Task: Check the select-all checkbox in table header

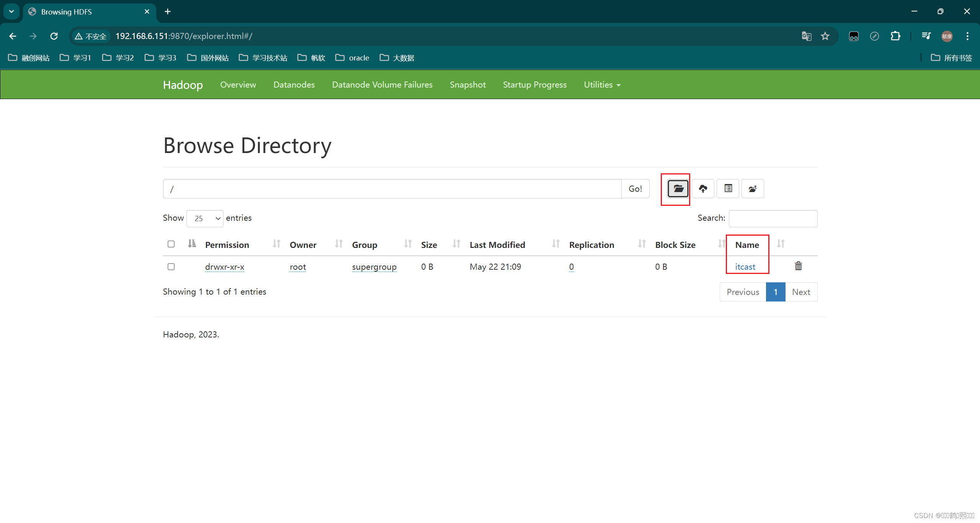Action: tap(171, 244)
